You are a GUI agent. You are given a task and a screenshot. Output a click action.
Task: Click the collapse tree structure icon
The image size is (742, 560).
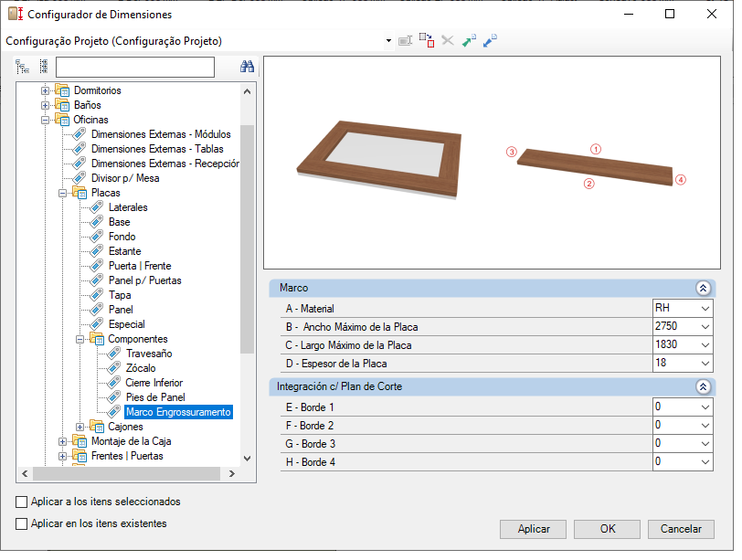[44, 67]
